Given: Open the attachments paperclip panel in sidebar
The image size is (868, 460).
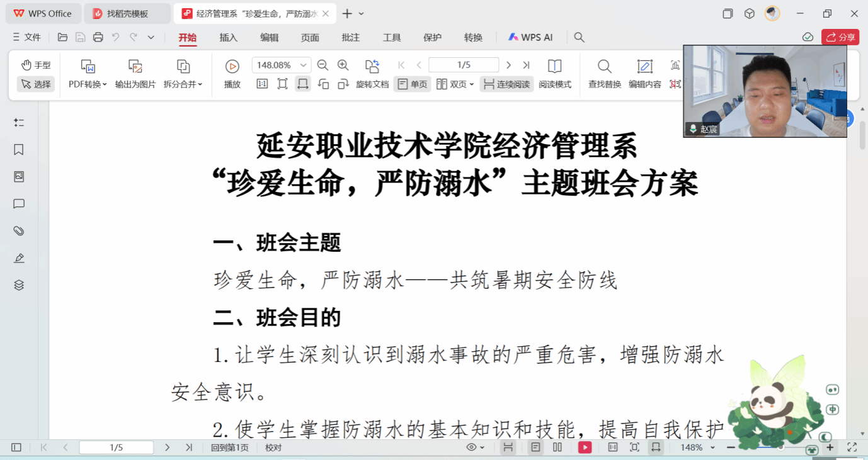Looking at the screenshot, I should click(19, 231).
